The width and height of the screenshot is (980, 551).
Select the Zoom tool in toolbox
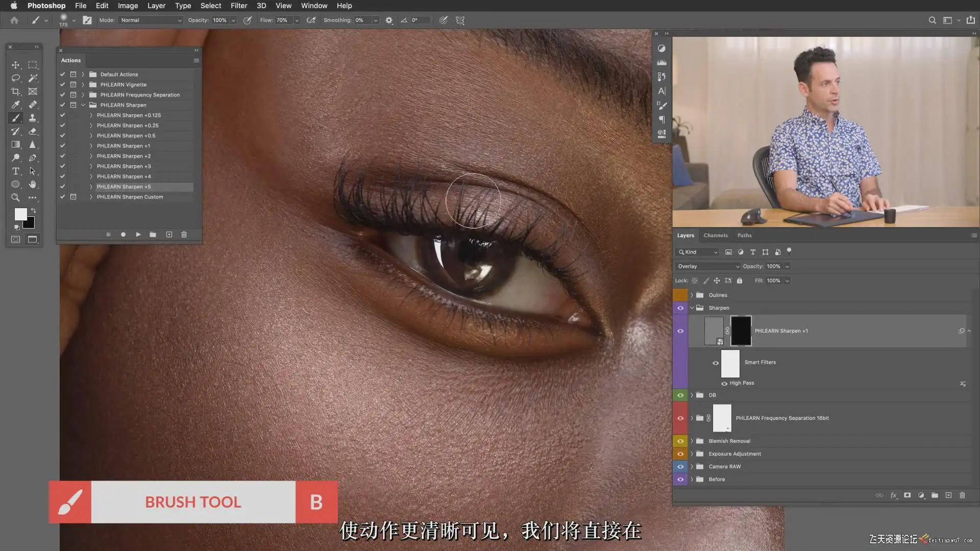15,197
